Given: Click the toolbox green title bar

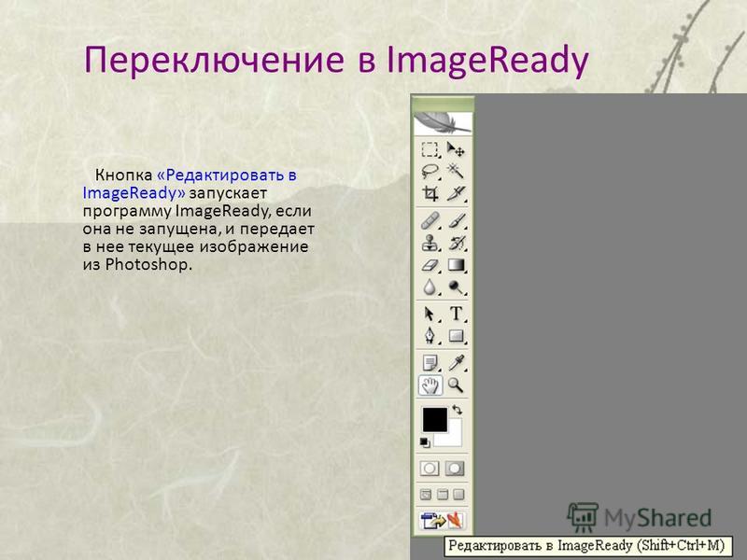Looking at the screenshot, I should 443,103.
